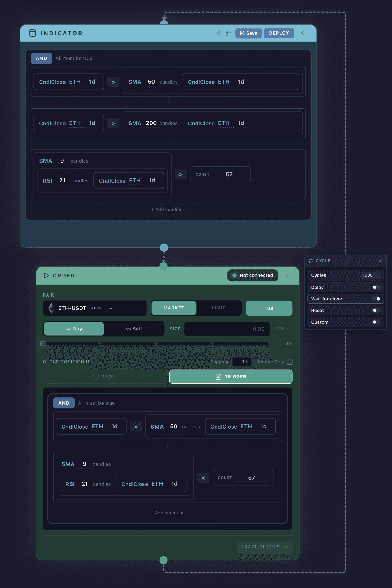Click the size percentage slider handle
Viewport: 392px width, 588px height.
[43, 344]
